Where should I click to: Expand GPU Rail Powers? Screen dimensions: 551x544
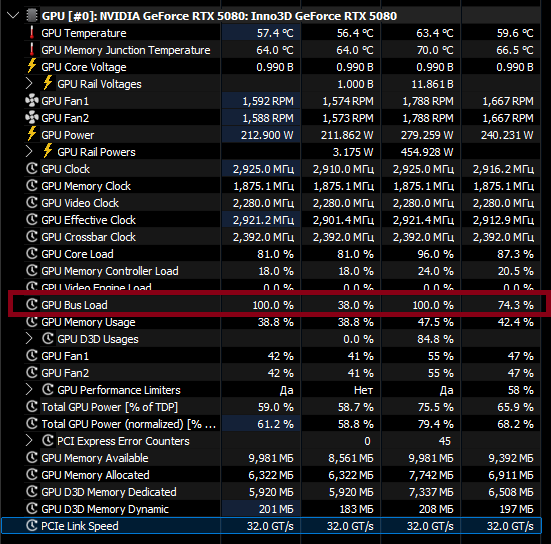29,152
